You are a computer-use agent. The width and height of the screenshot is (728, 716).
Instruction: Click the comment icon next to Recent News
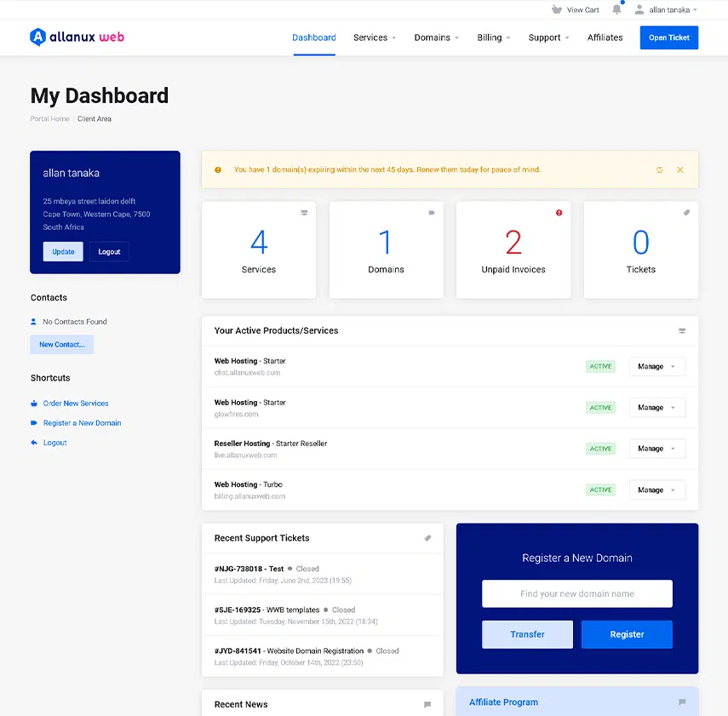tap(427, 704)
